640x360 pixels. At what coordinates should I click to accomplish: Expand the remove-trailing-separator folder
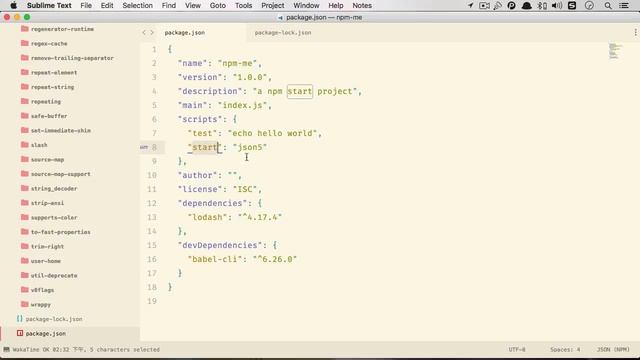pos(72,58)
